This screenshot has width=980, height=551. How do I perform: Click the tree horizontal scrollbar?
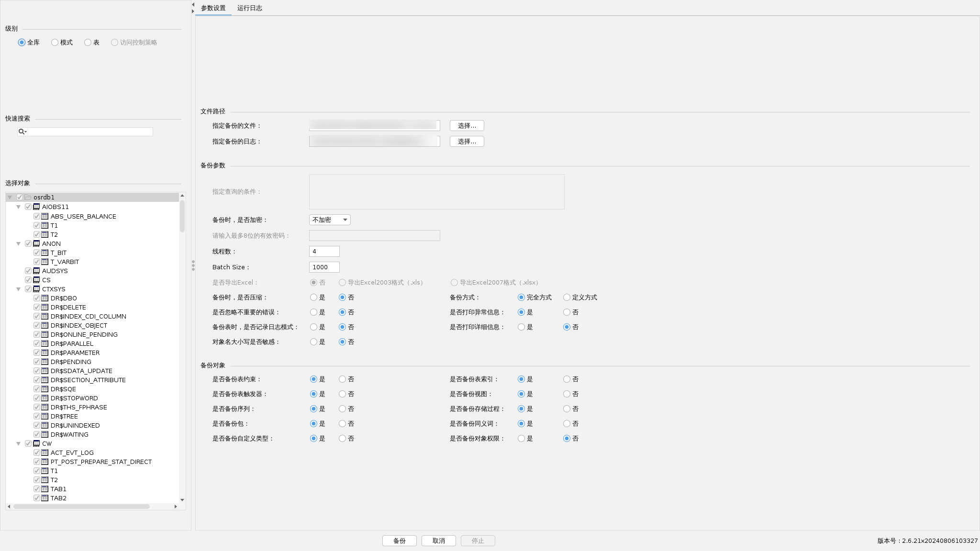click(x=81, y=506)
